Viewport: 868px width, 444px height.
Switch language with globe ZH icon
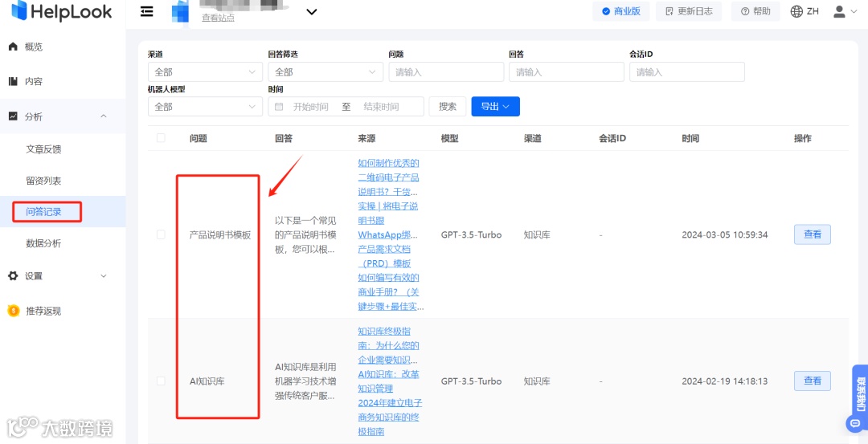(x=805, y=11)
